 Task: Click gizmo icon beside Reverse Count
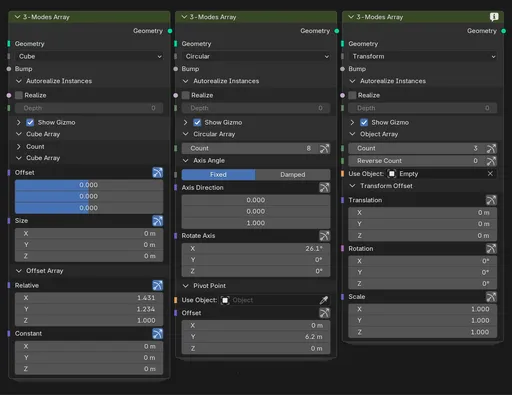(x=491, y=161)
